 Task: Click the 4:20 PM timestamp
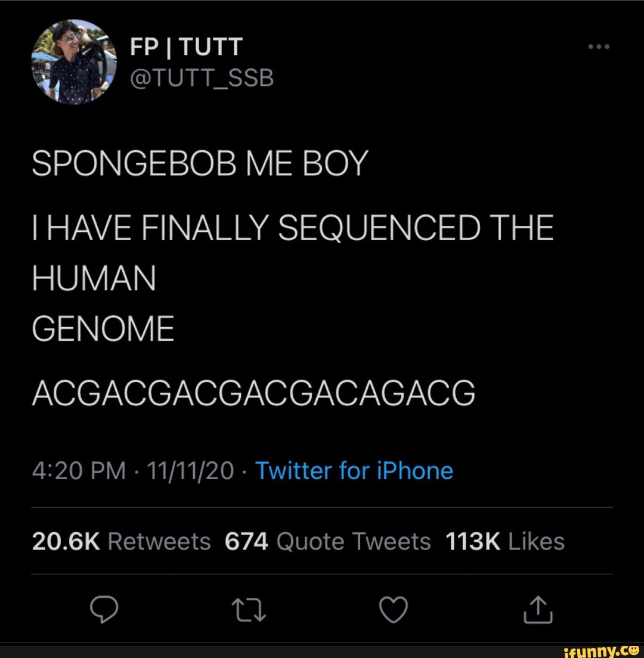[x=79, y=470]
